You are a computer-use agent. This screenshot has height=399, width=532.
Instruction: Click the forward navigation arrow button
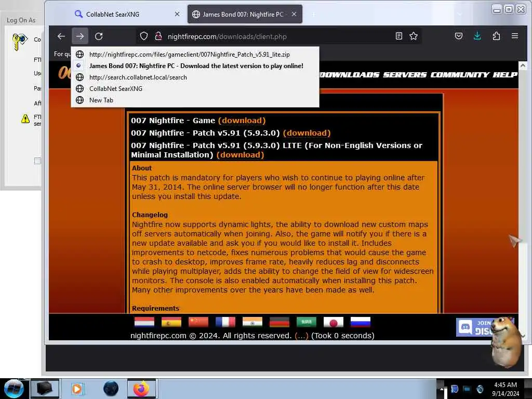(80, 36)
